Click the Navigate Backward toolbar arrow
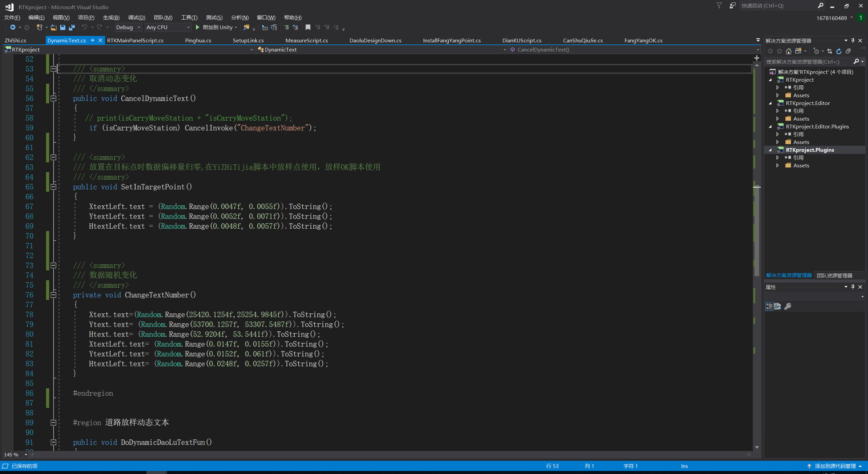Image resolution: width=868 pixels, height=474 pixels. point(13,27)
